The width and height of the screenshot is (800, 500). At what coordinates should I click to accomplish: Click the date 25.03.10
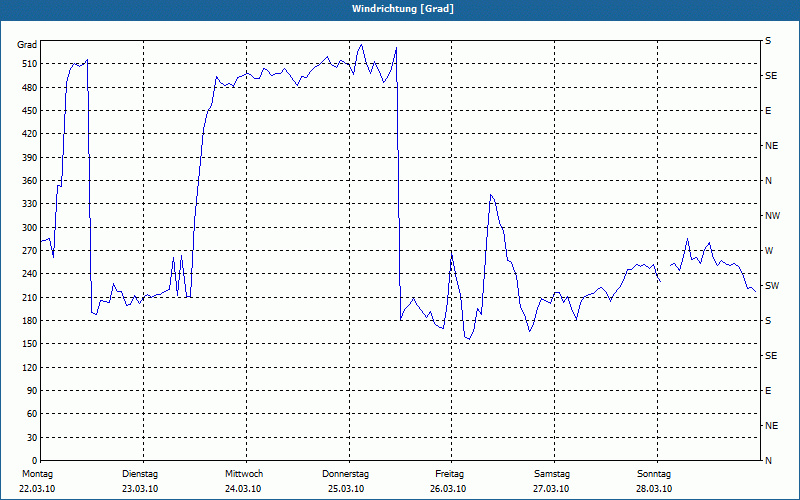(x=346, y=489)
